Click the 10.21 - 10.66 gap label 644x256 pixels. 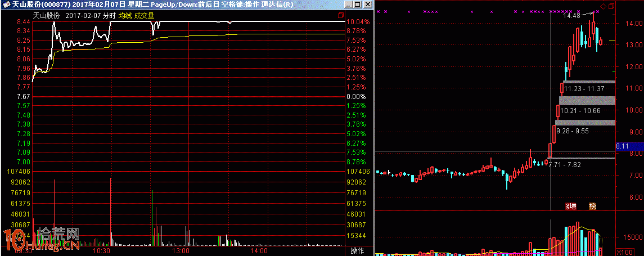click(580, 110)
